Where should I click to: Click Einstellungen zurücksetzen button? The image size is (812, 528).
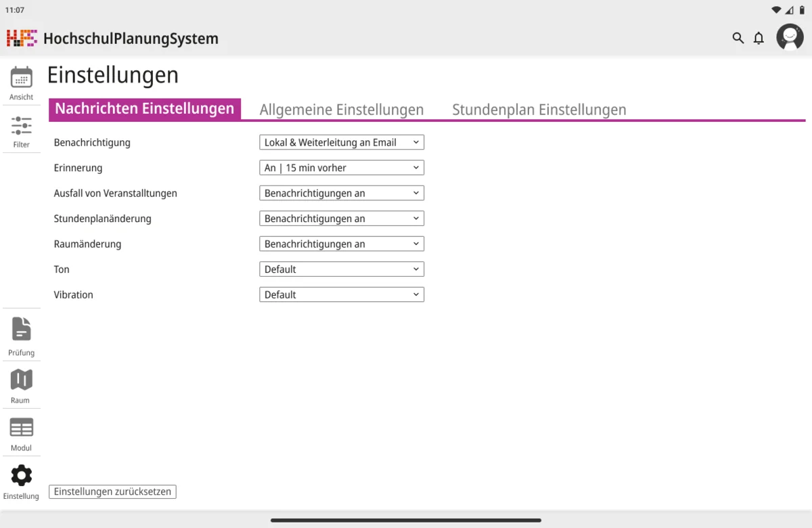click(x=112, y=491)
